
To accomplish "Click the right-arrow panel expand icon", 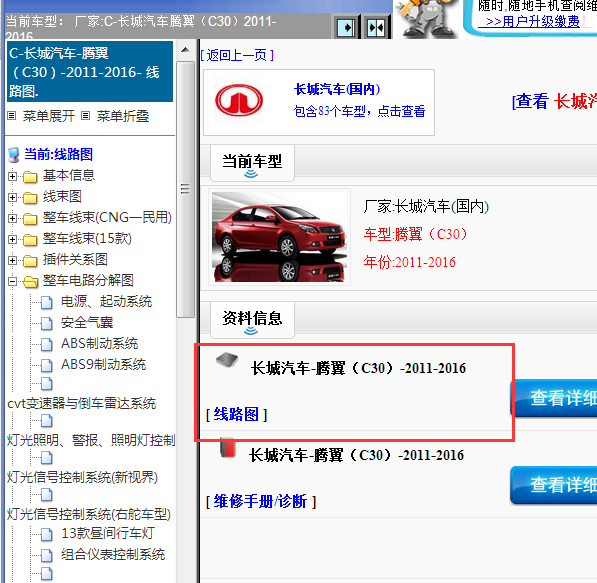I will pos(346,27).
